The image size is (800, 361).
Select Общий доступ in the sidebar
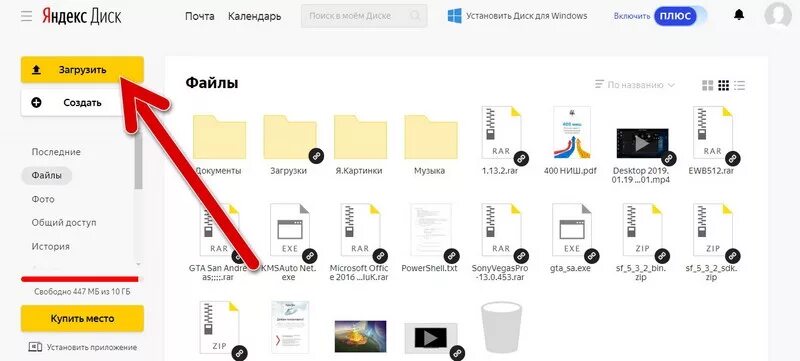click(64, 223)
